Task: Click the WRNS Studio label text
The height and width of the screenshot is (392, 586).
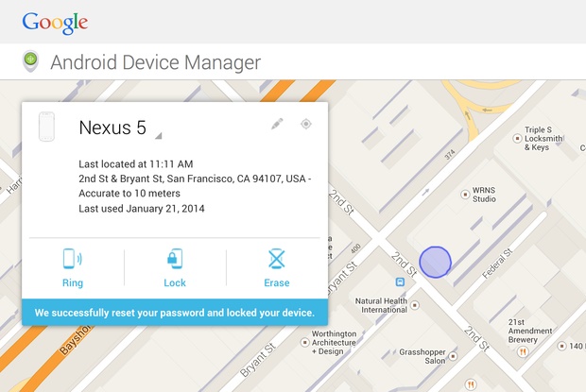Action: (x=484, y=195)
